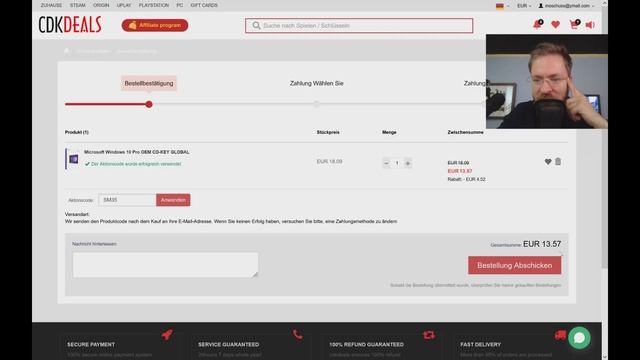
Task: Open the Affiliate program button
Action: pyautogui.click(x=155, y=25)
